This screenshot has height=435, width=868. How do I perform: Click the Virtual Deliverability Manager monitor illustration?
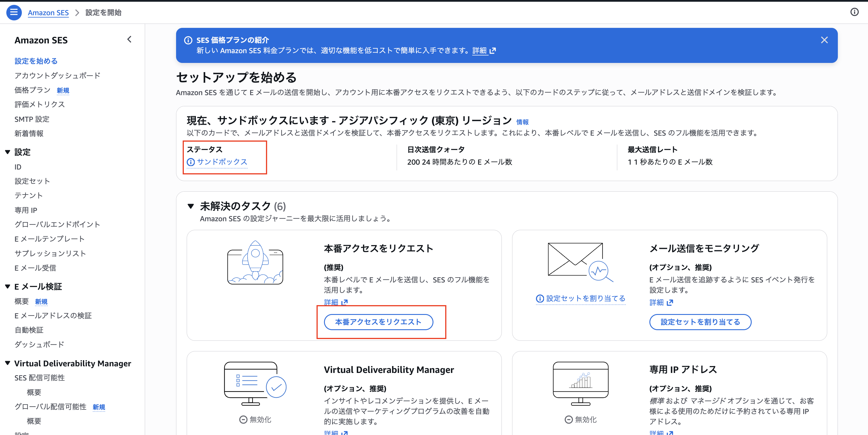coord(255,384)
